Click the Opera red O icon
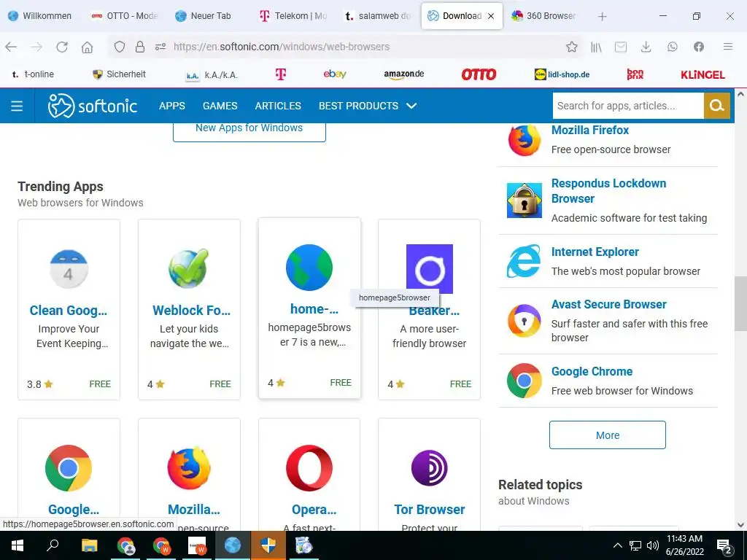747x560 pixels. (x=309, y=468)
